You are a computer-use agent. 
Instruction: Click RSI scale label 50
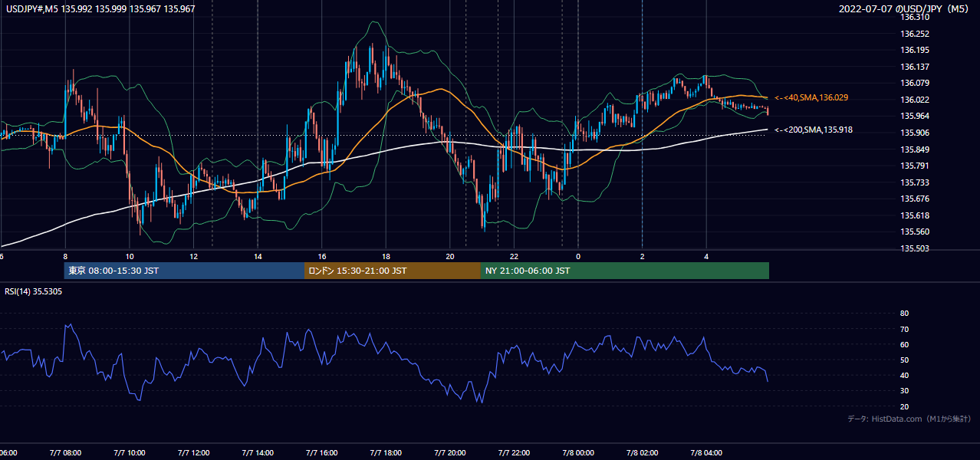904,360
